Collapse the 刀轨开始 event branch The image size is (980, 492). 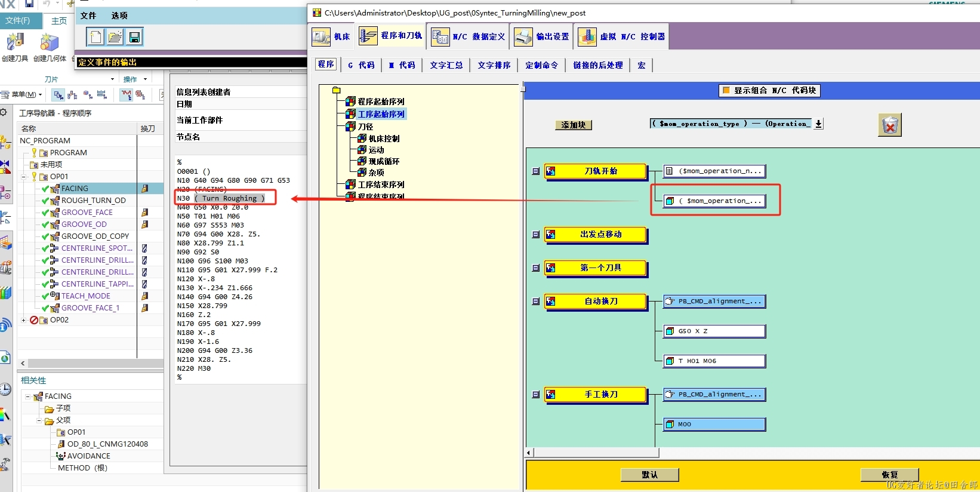point(536,171)
